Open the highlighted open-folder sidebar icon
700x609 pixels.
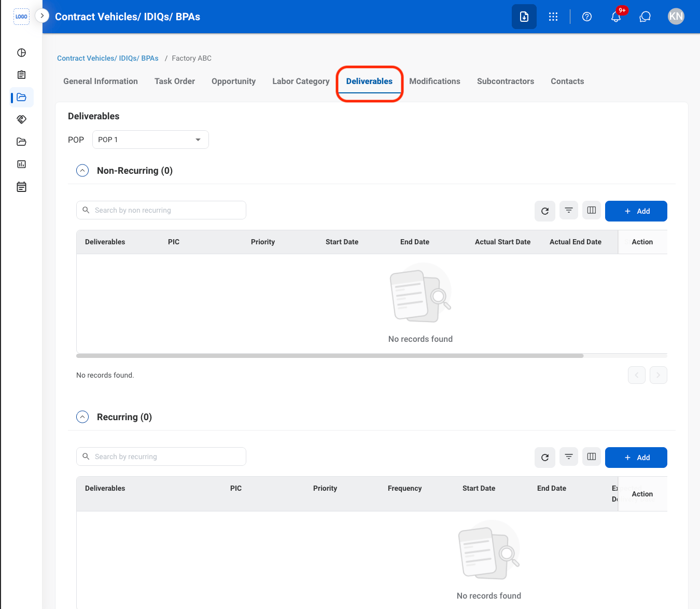[21, 97]
